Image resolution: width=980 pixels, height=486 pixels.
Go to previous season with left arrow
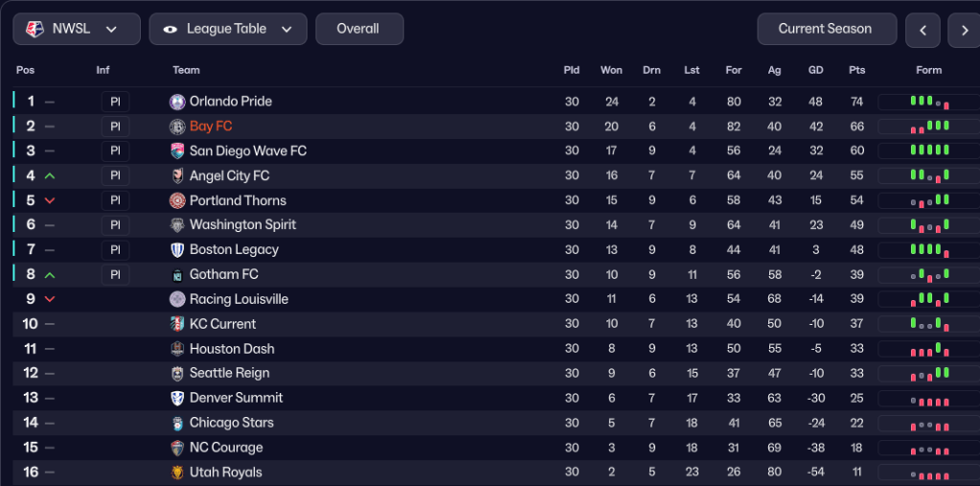click(923, 30)
